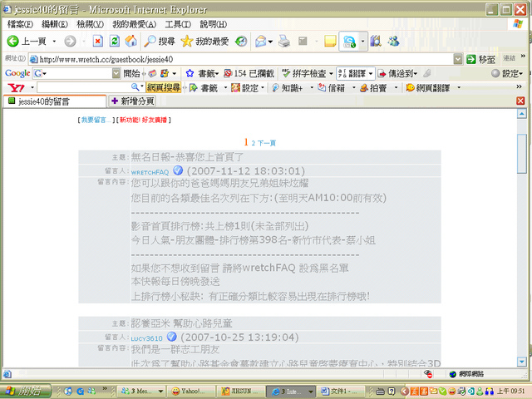Expand the mail button dropdown arrow
This screenshot has height=399, width=532.
[x=270, y=42]
